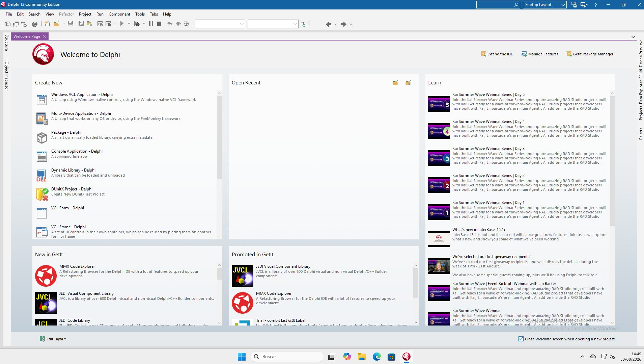Open the Palette side panel
644x364 pixels.
(641, 133)
